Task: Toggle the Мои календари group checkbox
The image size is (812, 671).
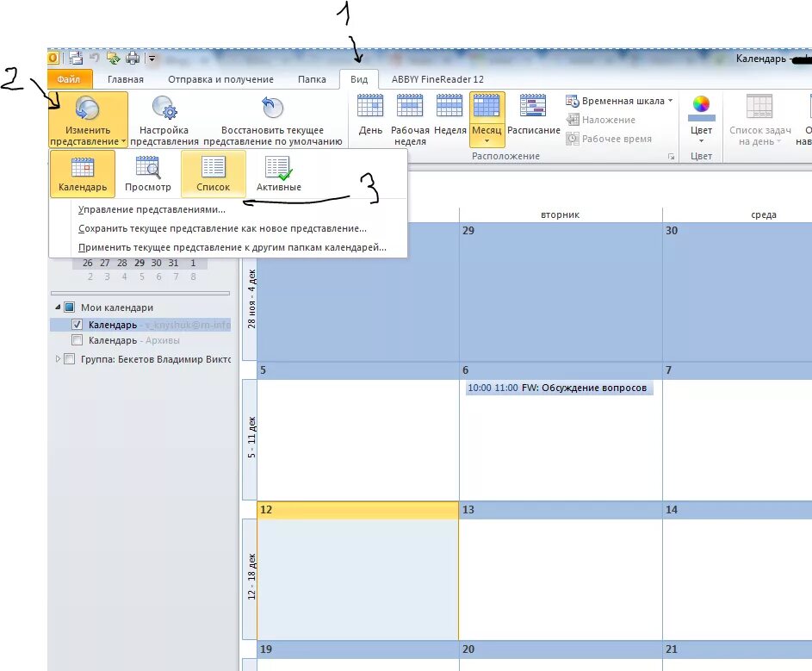Action: pos(70,308)
